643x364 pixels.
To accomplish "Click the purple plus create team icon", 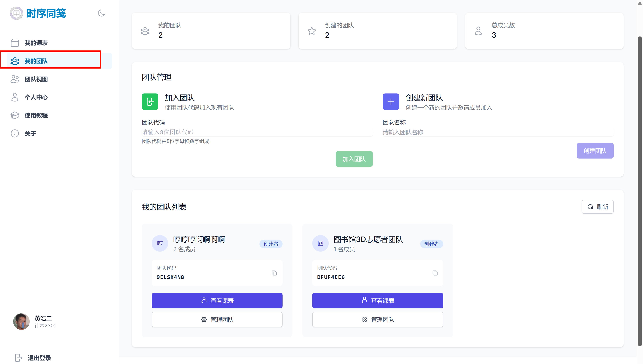I will (391, 102).
